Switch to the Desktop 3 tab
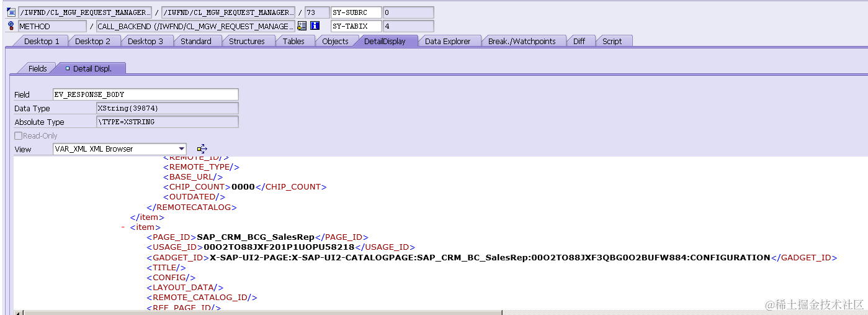868x315 pixels. pos(146,41)
